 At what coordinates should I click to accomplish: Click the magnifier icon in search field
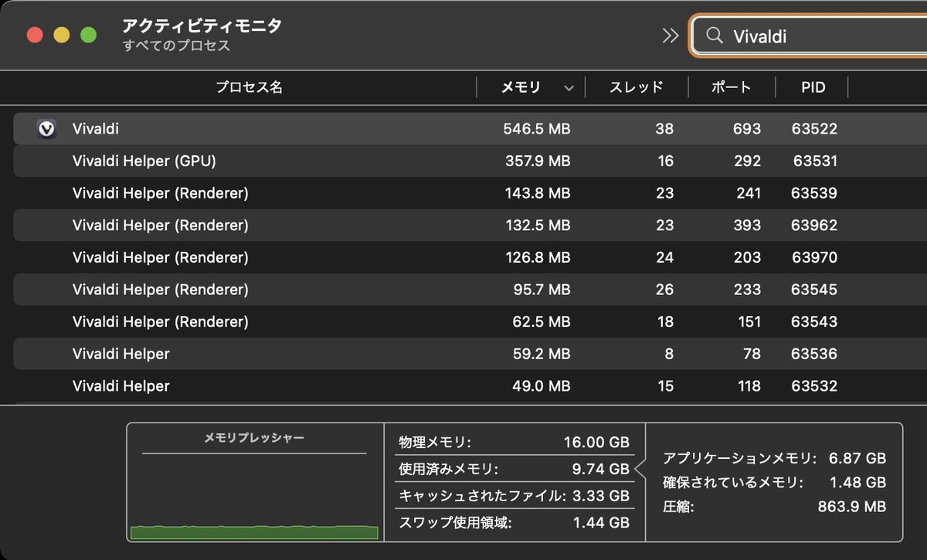[x=715, y=36]
